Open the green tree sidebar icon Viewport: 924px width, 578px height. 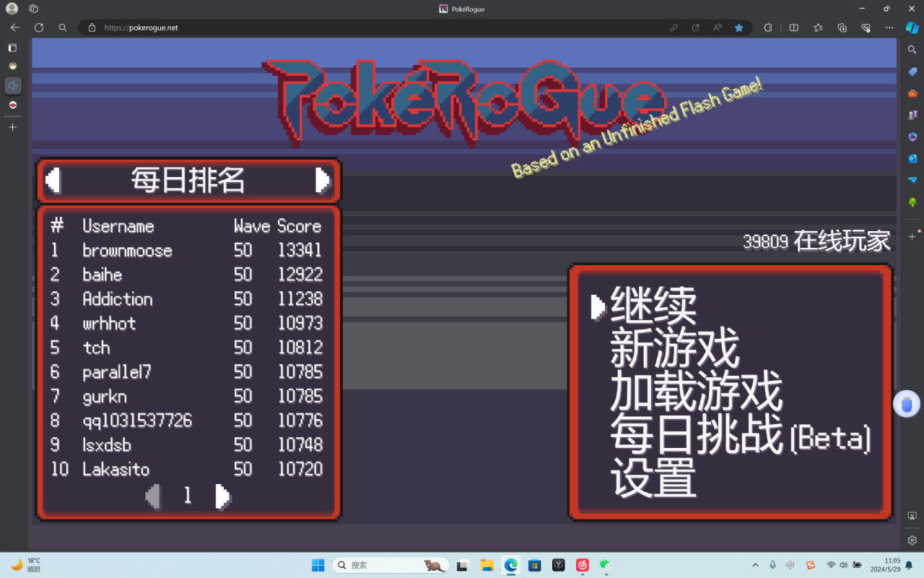click(912, 202)
